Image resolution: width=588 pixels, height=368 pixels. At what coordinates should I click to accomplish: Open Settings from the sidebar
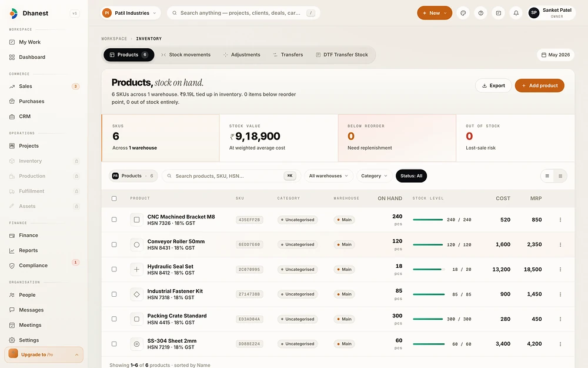(x=29, y=340)
